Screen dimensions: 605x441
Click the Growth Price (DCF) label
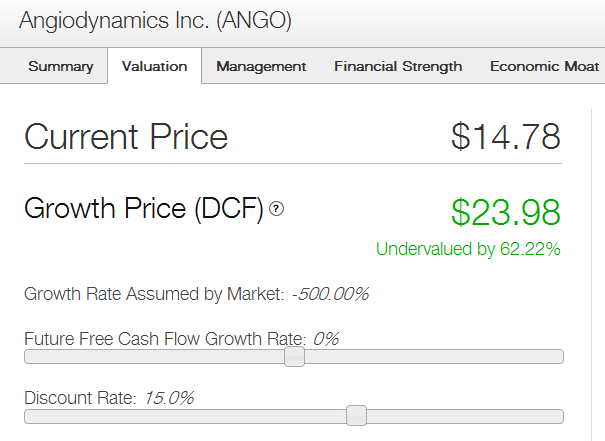[144, 209]
